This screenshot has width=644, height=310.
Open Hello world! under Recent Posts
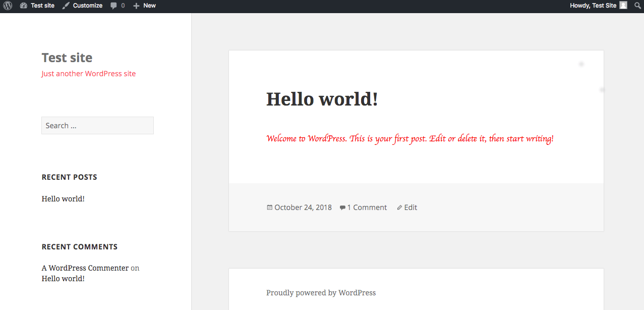tap(63, 199)
